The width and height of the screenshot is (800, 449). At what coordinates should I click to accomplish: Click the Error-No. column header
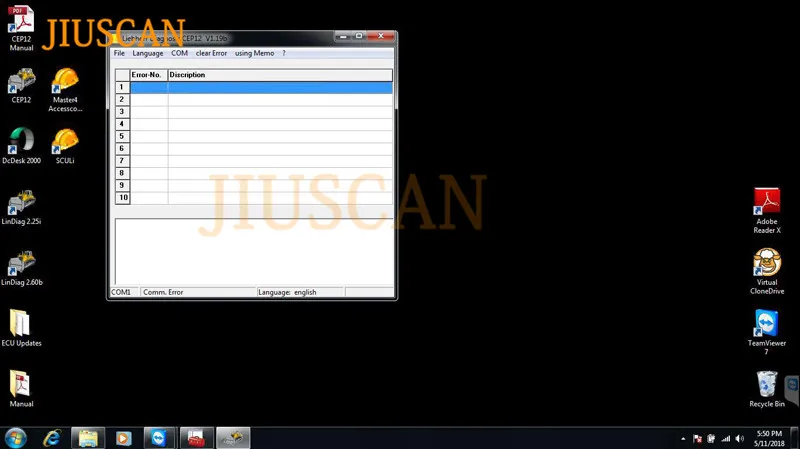148,75
